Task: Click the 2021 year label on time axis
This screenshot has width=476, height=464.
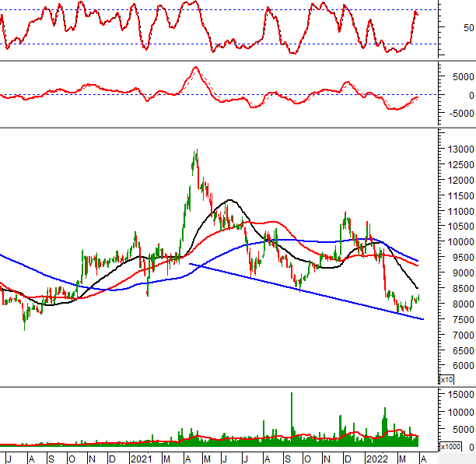Action: 141,459
